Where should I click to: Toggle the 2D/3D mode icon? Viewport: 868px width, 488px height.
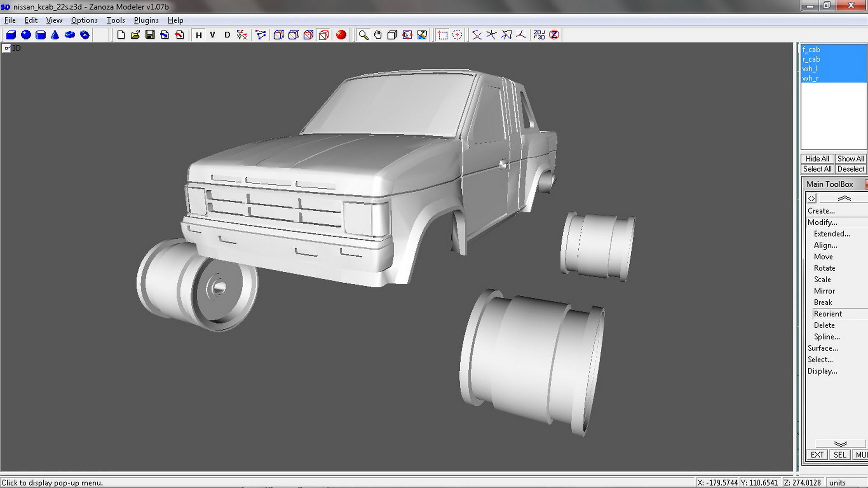click(x=539, y=35)
